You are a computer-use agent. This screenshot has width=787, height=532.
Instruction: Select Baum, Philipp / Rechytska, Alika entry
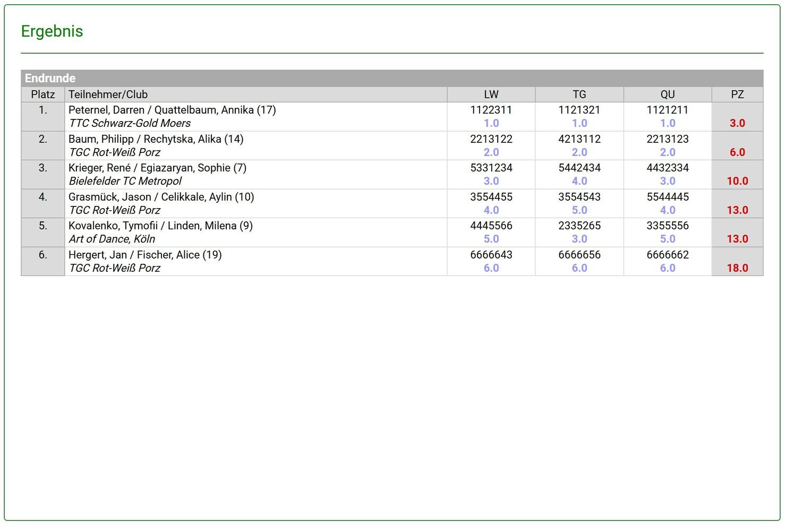point(156,139)
